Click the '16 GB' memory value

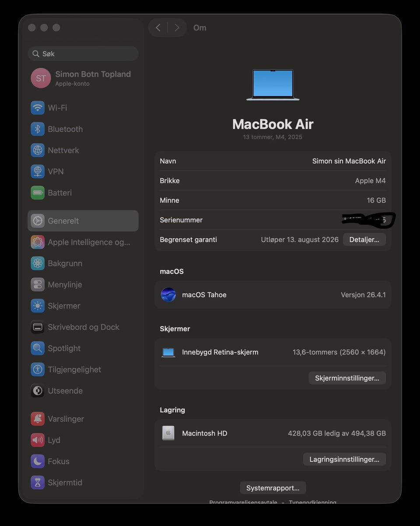point(376,200)
